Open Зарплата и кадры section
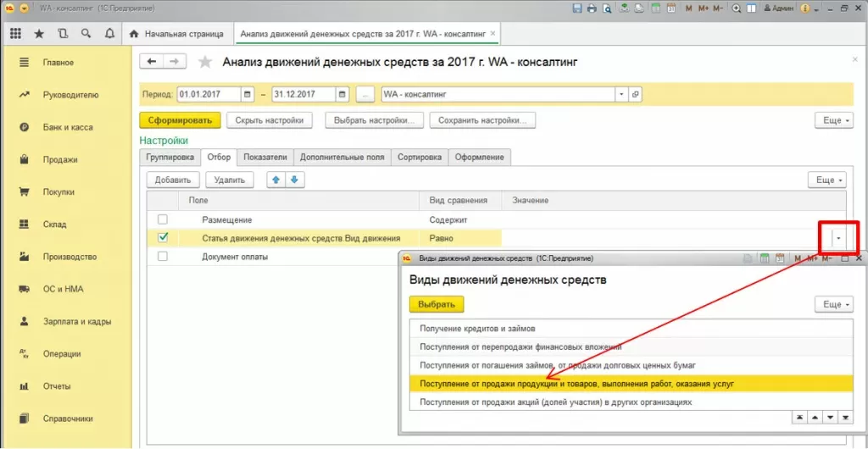868x449 pixels. click(x=77, y=321)
